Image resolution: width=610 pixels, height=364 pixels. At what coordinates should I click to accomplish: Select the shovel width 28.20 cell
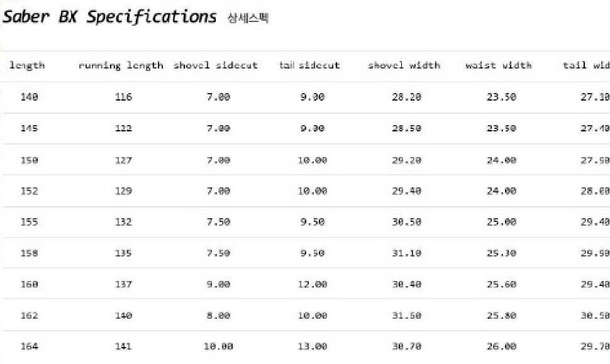406,97
